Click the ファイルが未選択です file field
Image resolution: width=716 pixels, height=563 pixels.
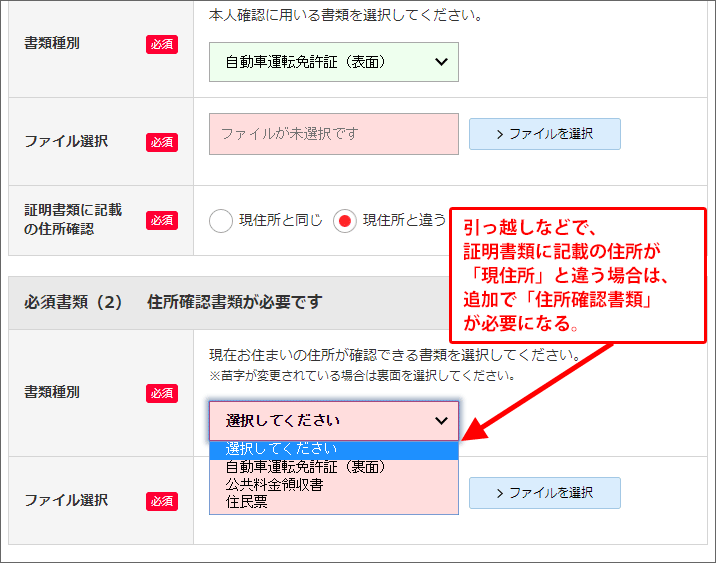click(x=334, y=134)
